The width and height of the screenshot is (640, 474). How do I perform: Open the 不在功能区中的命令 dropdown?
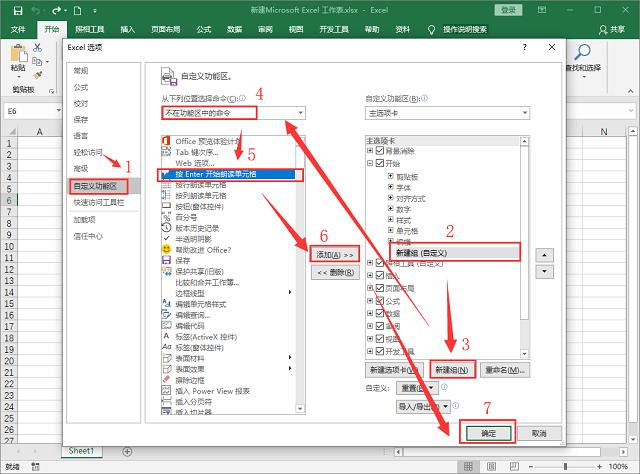click(233, 113)
